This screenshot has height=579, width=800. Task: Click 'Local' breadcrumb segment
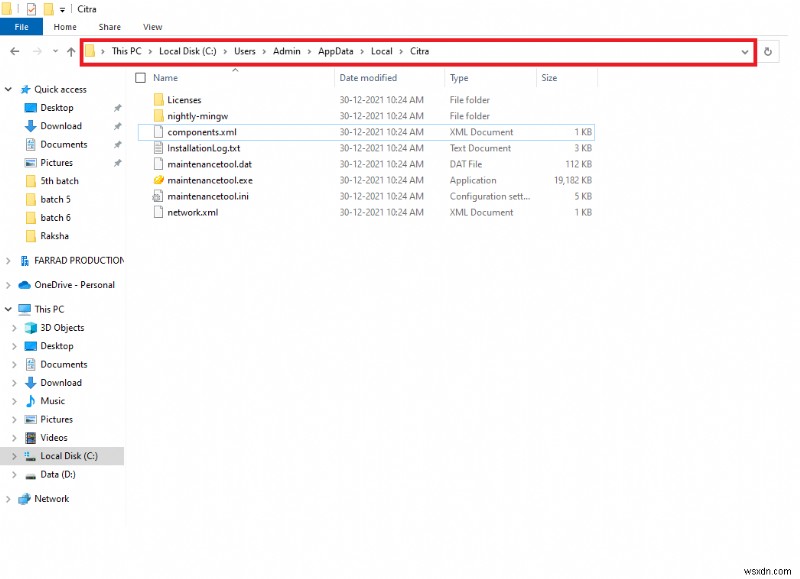click(381, 51)
